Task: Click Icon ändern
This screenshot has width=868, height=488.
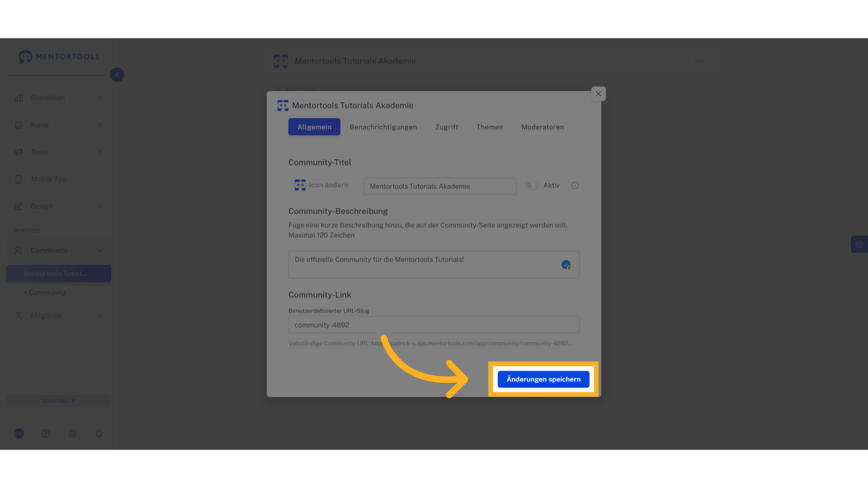Action: (x=321, y=185)
